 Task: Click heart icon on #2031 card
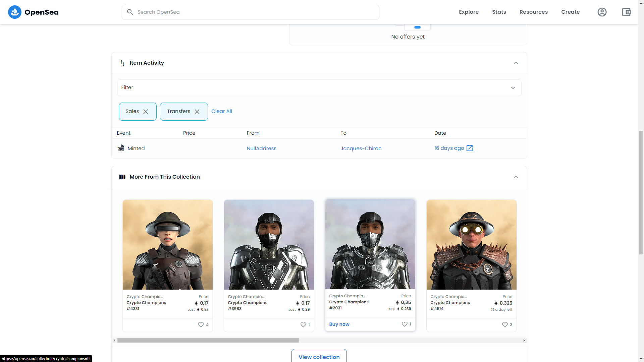pos(405,324)
